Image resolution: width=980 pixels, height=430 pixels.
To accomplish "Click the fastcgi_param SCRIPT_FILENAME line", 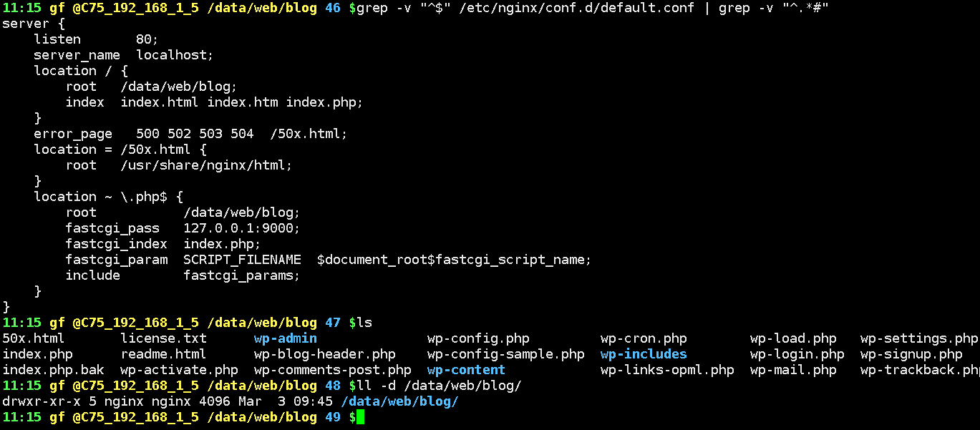I will point(329,260).
